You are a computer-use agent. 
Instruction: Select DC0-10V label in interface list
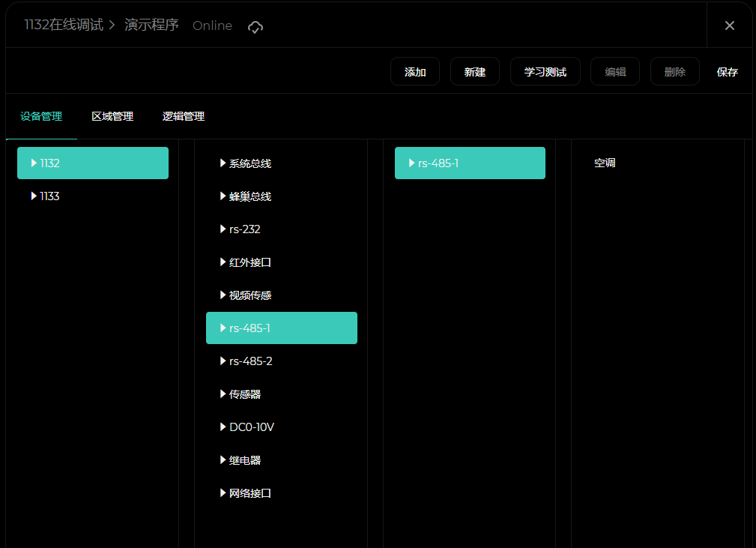[x=252, y=427]
